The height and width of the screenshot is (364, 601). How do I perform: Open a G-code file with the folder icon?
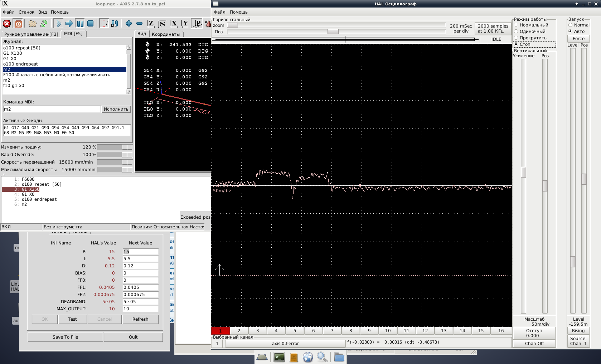point(33,24)
